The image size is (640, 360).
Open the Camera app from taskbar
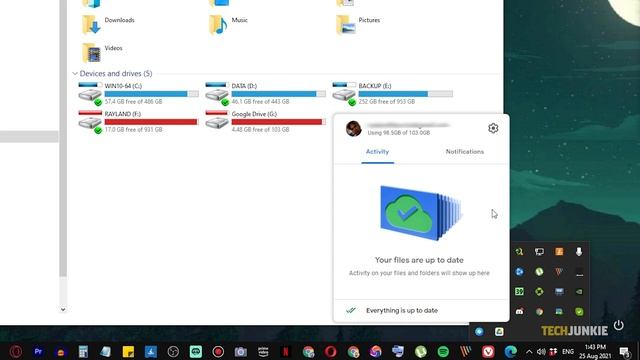point(240,351)
